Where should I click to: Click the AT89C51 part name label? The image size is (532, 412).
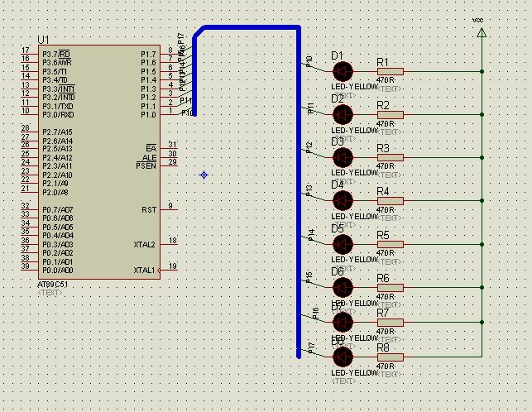pyautogui.click(x=53, y=285)
